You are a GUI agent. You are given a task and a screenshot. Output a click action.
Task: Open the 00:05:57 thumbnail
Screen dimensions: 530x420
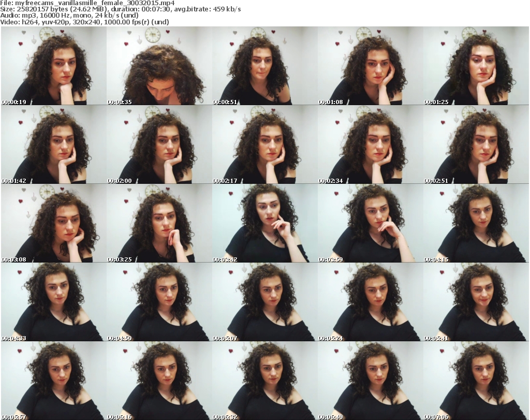(54, 381)
